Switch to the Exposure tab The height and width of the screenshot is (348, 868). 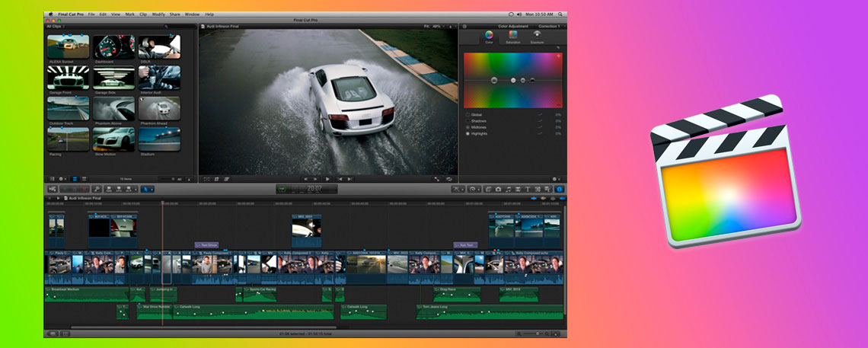tap(537, 37)
